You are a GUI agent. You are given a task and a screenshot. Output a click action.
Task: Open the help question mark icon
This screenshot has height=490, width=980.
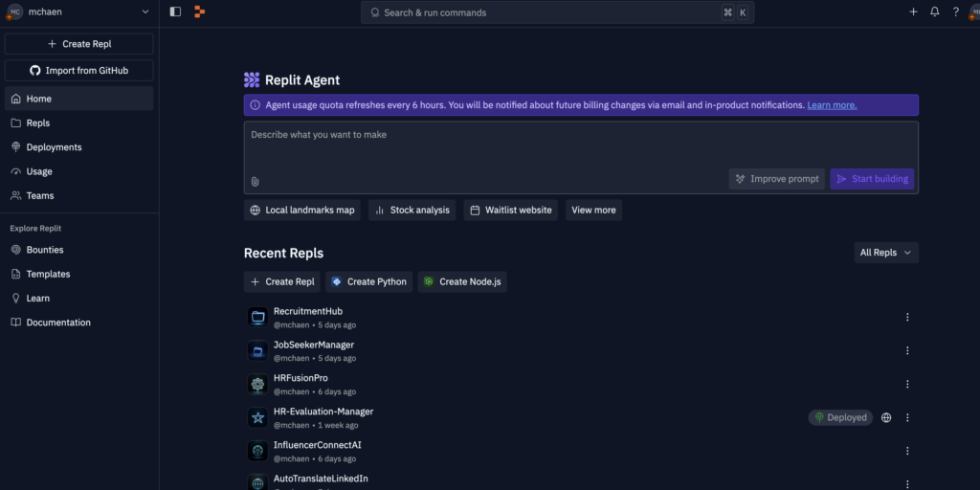(956, 11)
